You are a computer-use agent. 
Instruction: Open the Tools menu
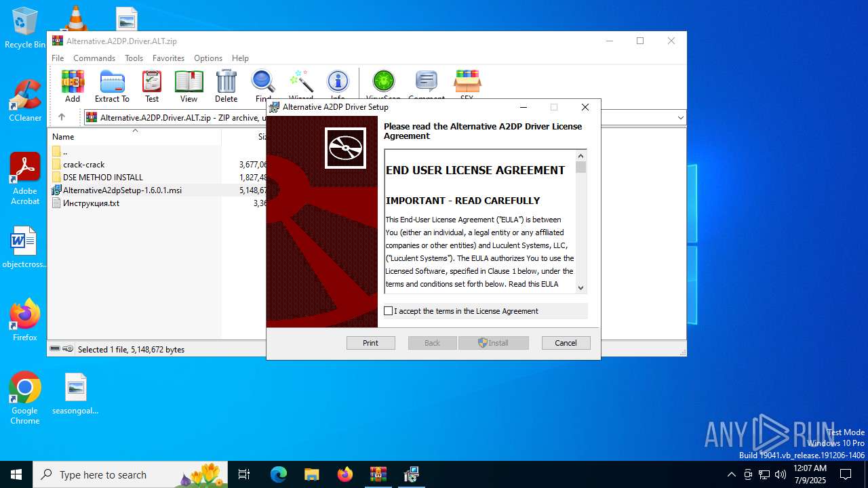[x=134, y=58]
